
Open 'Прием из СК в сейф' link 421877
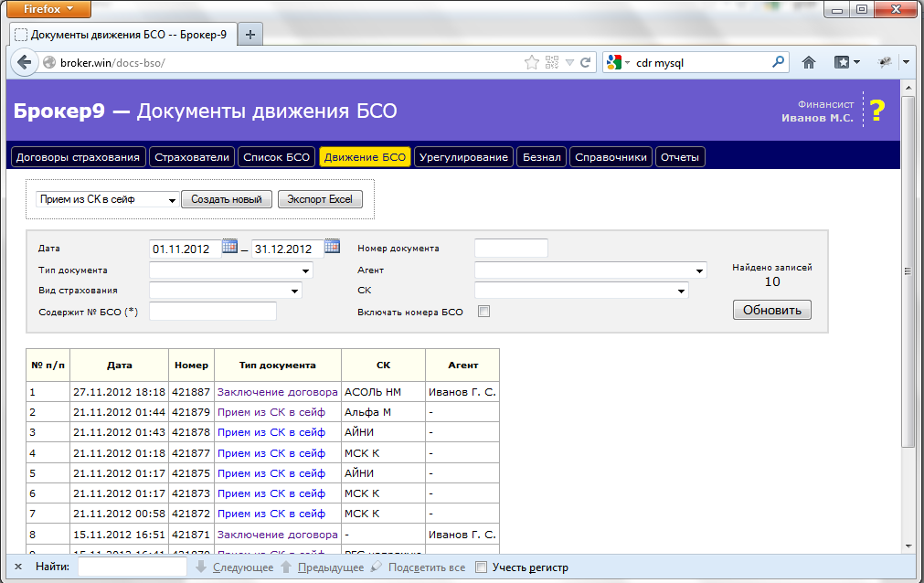[x=271, y=453]
